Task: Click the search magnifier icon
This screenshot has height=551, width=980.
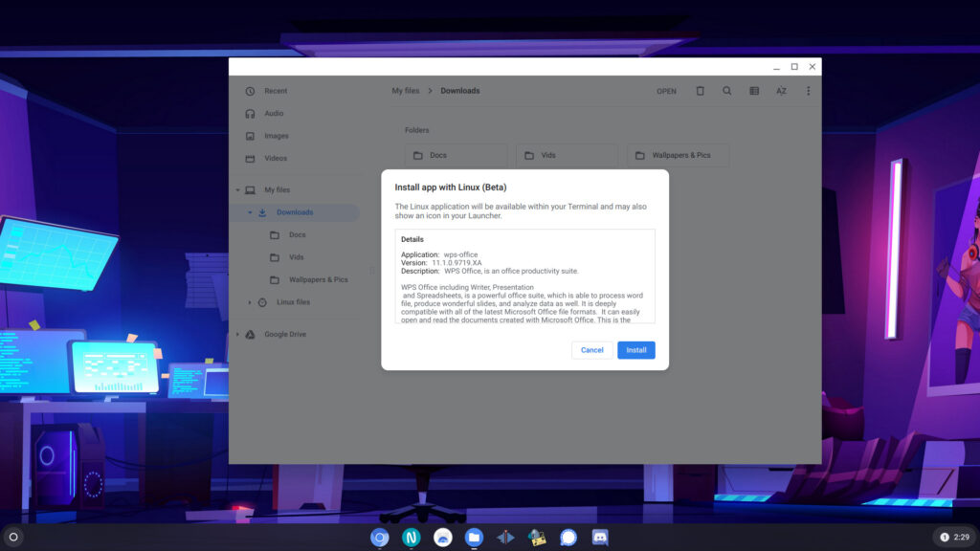Action: [727, 91]
